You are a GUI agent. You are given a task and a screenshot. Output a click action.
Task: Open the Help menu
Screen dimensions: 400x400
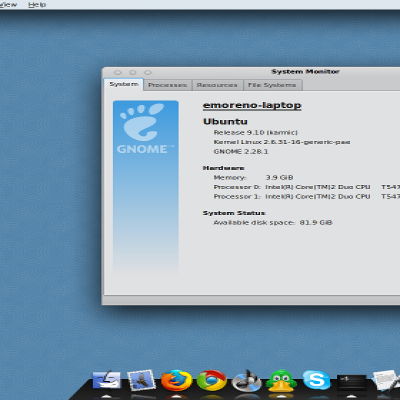(x=37, y=5)
